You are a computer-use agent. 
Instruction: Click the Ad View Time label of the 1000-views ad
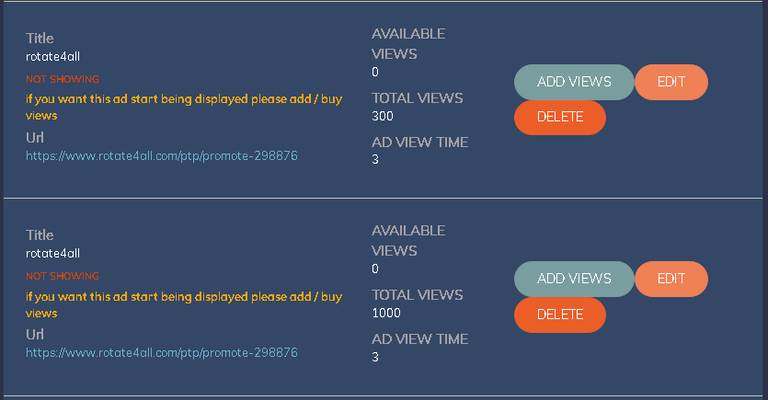tap(420, 339)
